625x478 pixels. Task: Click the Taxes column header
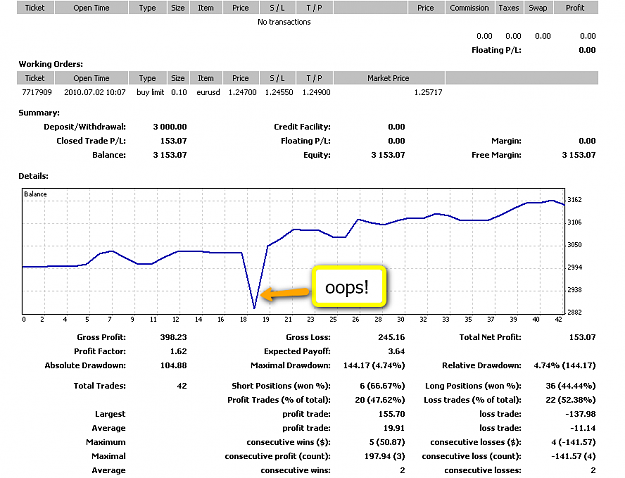[x=509, y=8]
